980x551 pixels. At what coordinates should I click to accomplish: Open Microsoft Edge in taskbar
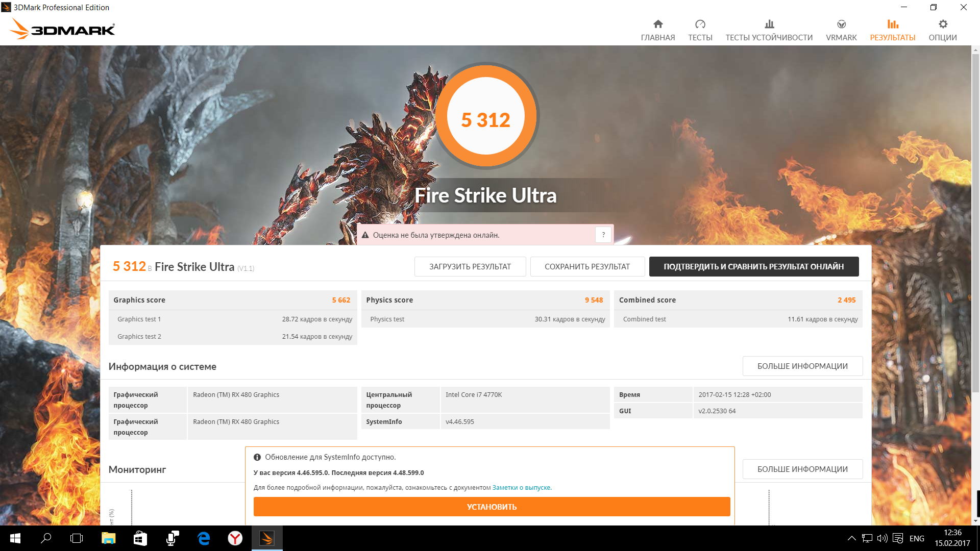coord(204,538)
